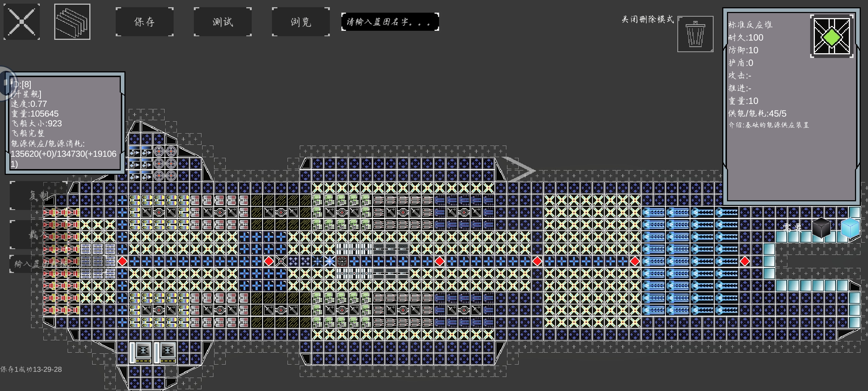Click the large gray arrow on ship
This screenshot has height=391, width=868.
519,169
